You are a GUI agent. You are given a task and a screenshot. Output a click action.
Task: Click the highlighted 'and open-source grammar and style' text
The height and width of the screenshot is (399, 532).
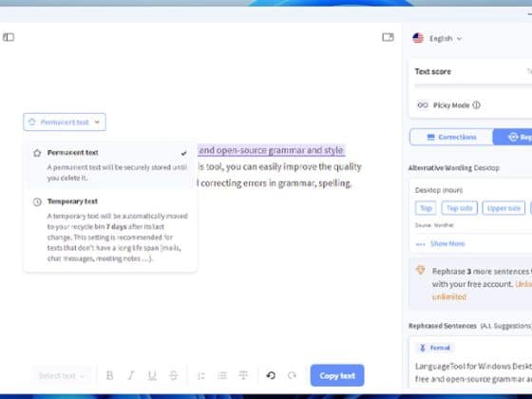tap(271, 150)
